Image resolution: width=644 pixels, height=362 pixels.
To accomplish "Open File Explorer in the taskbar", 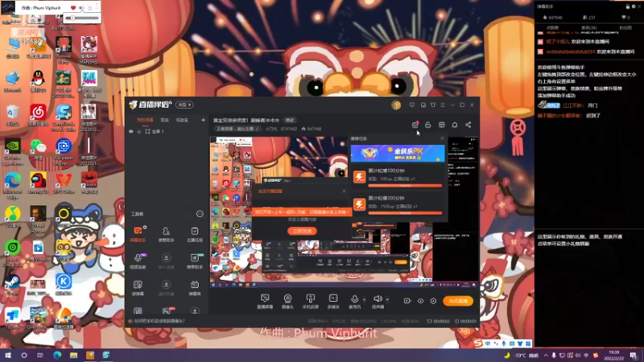I will tap(73, 356).
